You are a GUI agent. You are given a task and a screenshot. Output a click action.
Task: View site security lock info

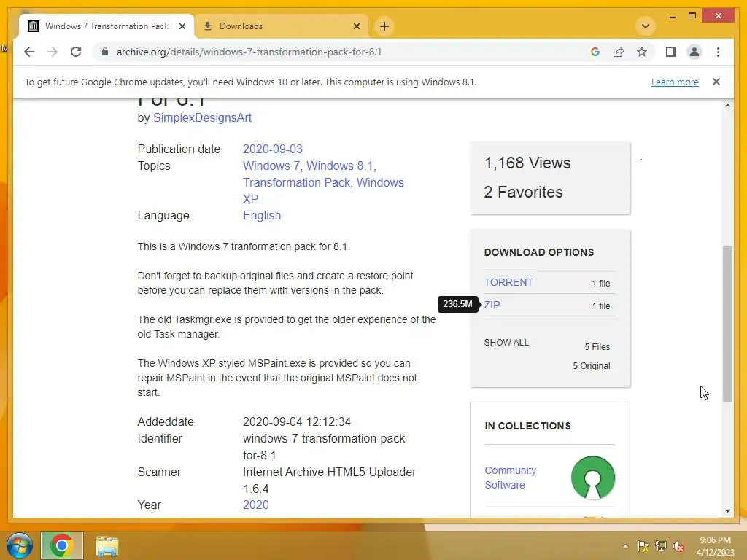(105, 52)
